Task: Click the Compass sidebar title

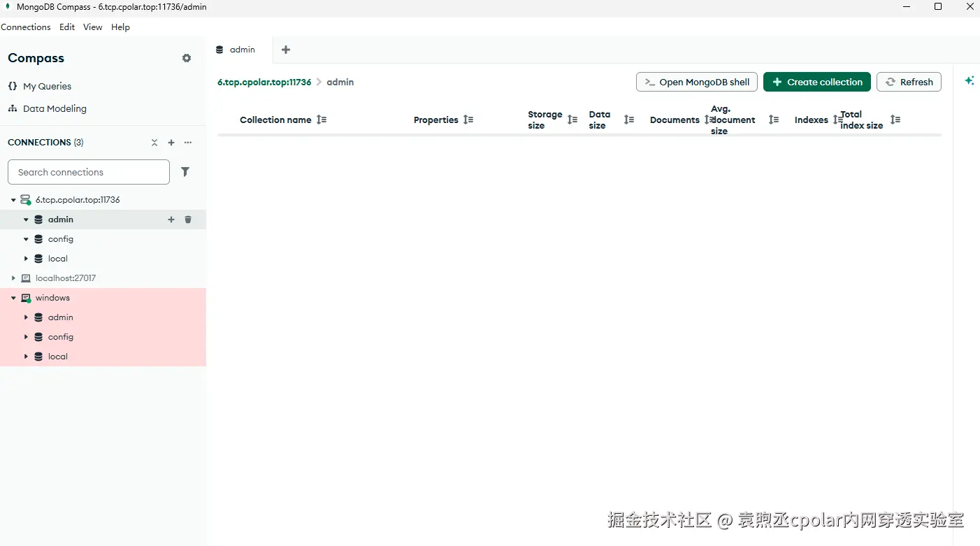Action: [36, 58]
